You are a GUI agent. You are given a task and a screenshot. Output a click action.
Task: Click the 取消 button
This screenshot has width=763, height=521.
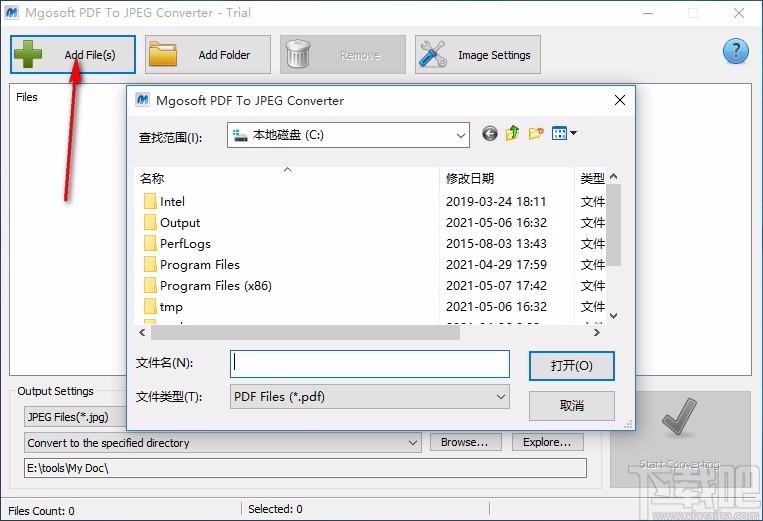click(572, 405)
